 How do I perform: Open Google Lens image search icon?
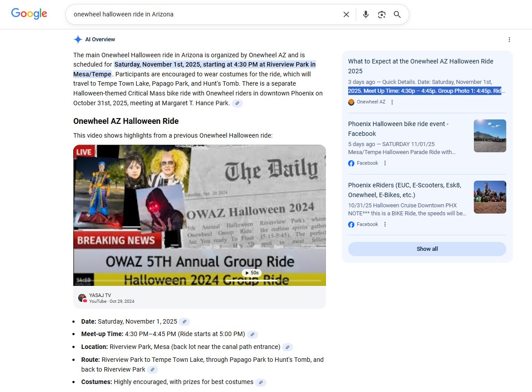[382, 14]
